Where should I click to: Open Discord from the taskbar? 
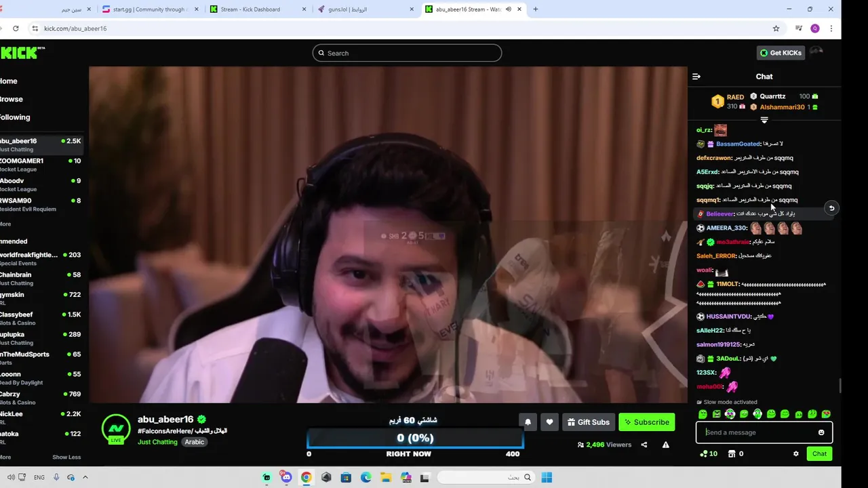tap(286, 477)
